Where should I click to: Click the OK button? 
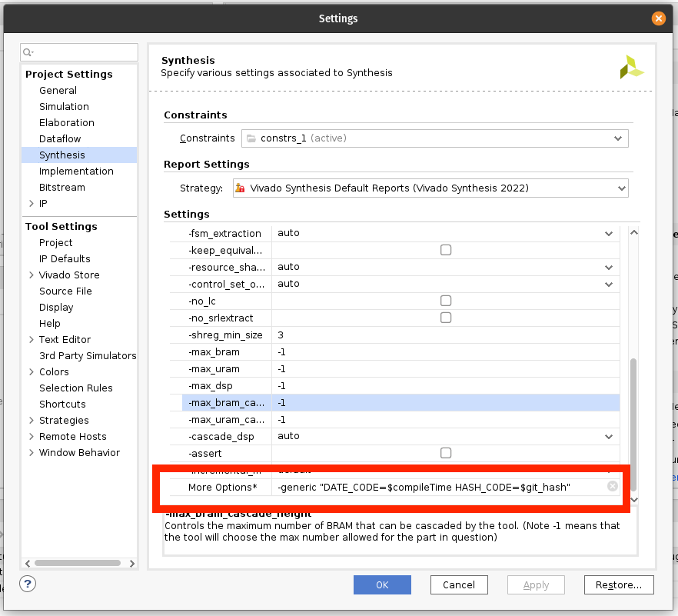[x=382, y=584]
